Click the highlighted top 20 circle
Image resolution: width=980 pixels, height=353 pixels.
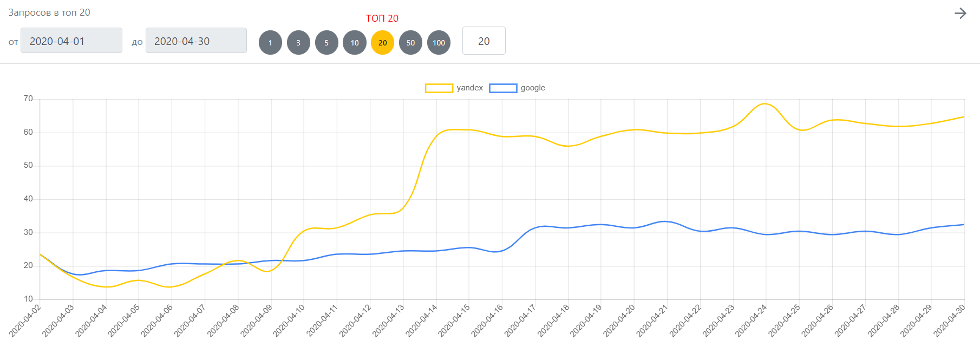[x=383, y=43]
